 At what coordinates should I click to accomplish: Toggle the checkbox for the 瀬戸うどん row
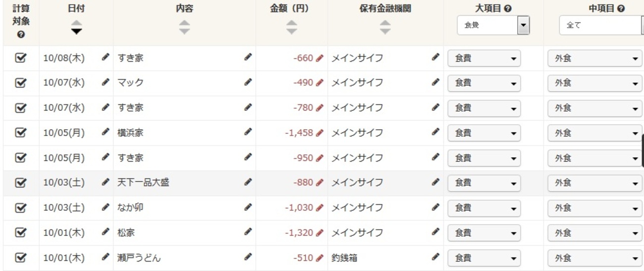pos(20,258)
